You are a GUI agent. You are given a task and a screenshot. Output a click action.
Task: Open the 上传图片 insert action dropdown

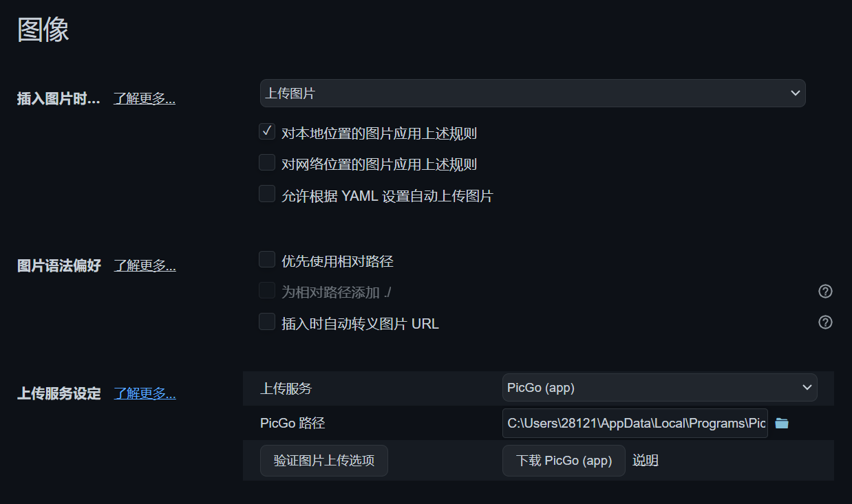tap(532, 94)
